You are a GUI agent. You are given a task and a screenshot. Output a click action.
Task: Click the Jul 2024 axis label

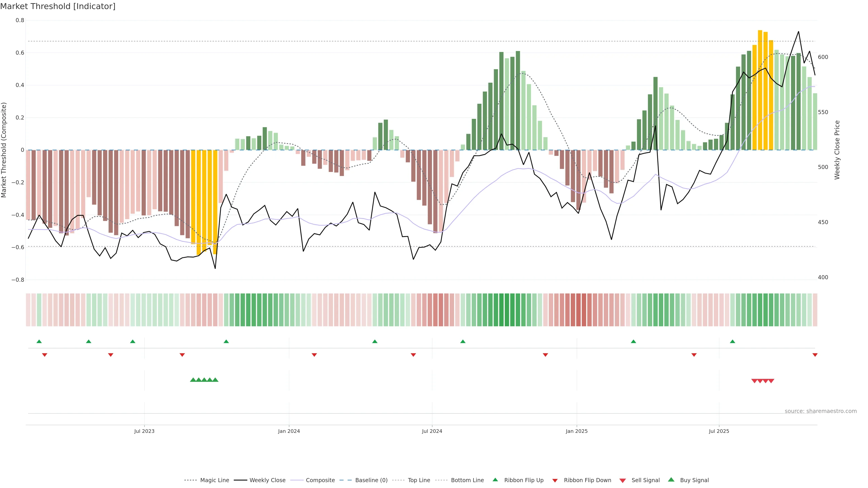coord(432,431)
